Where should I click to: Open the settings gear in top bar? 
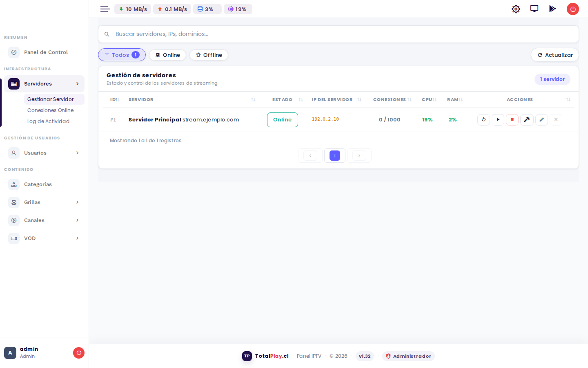(x=516, y=9)
